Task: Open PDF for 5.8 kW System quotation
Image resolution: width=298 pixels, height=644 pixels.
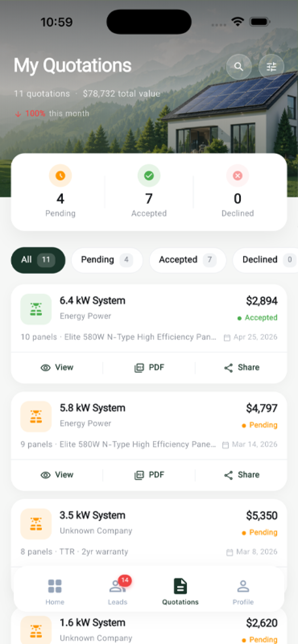Action: coord(149,475)
